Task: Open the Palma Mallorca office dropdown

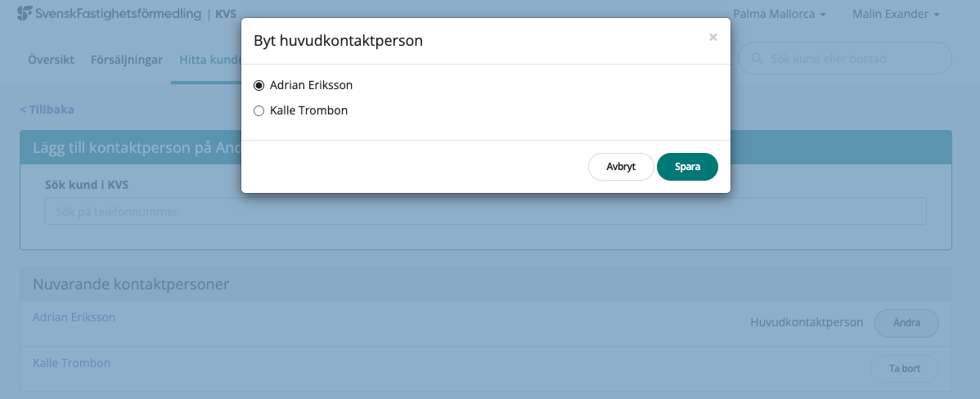Action: click(779, 14)
